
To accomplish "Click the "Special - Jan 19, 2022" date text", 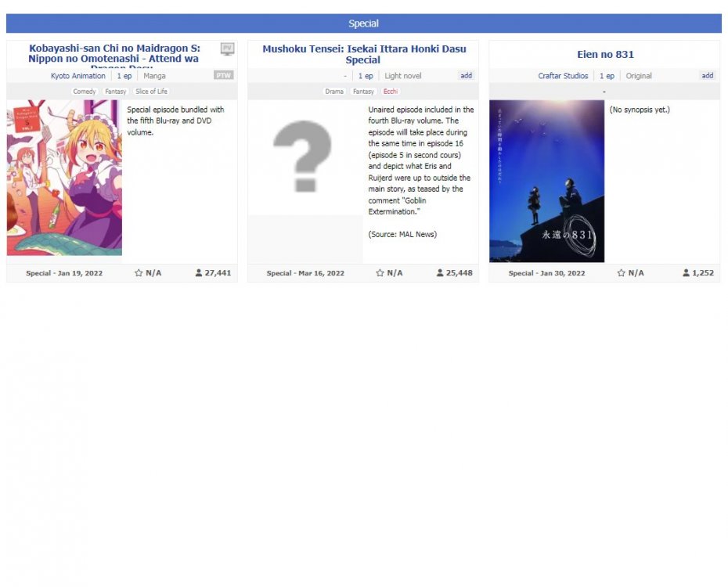I will pyautogui.click(x=64, y=273).
